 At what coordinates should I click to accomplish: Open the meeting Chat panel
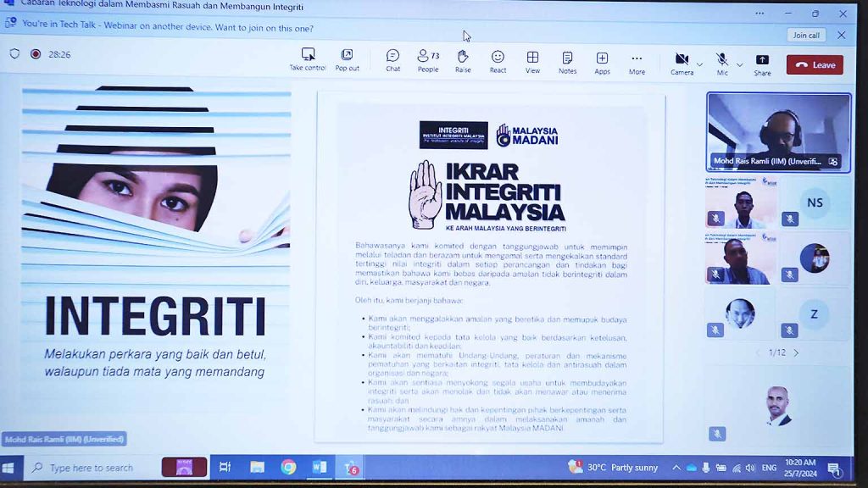(x=392, y=59)
